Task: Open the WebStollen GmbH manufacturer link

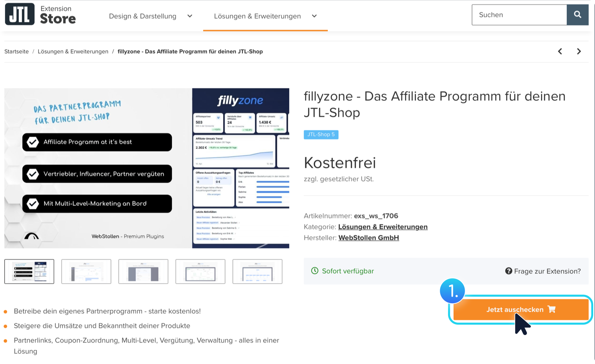Action: 369,238
